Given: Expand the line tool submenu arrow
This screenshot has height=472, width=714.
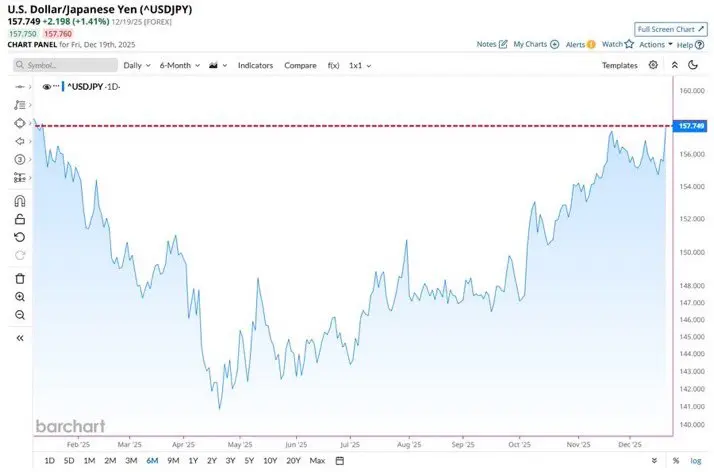Looking at the screenshot, I should pos(30,86).
